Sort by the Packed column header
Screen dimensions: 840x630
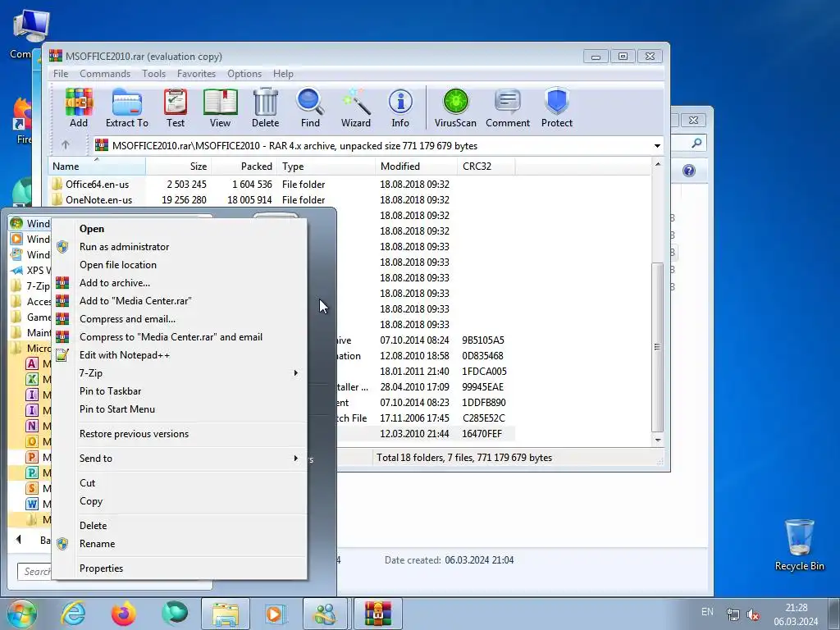pos(244,166)
